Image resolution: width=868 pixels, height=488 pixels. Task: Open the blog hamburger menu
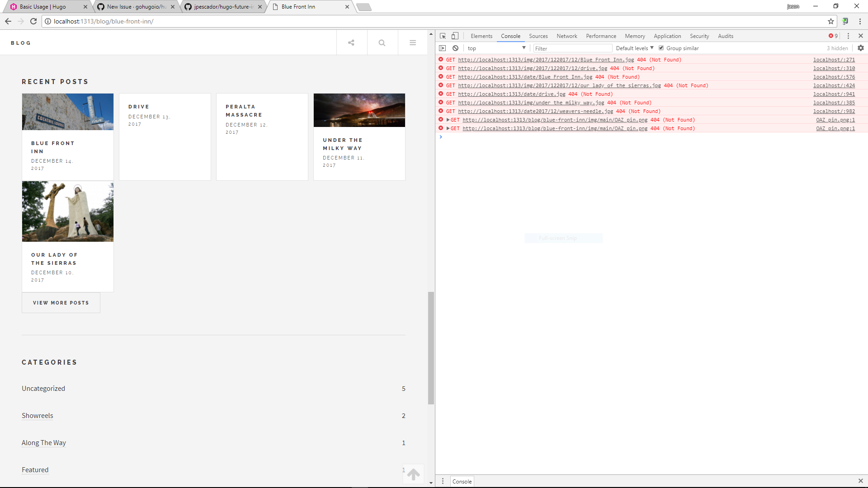412,42
